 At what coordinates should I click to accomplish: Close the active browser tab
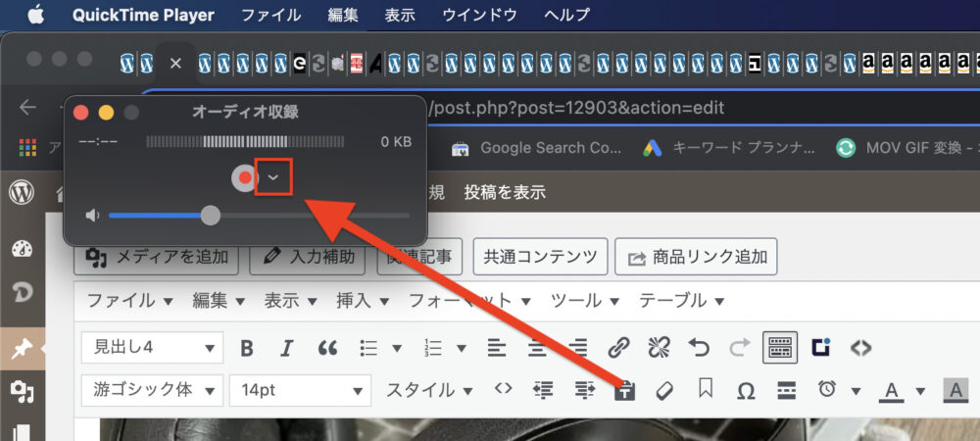tap(175, 63)
